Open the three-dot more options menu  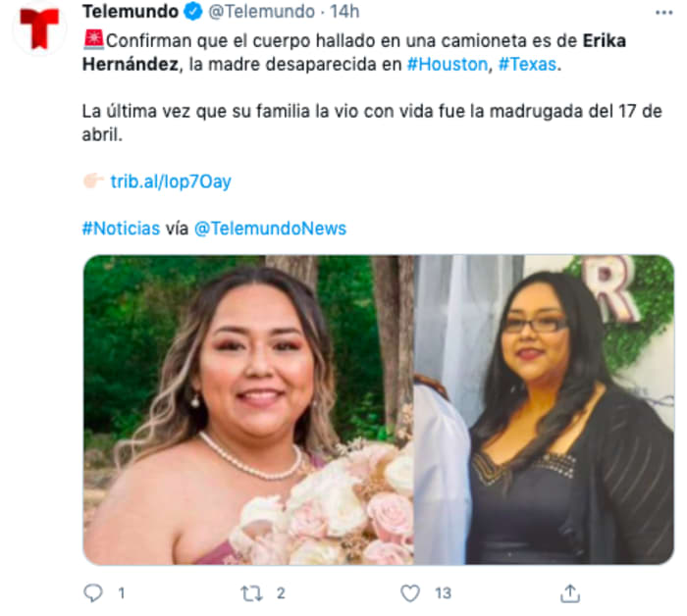663,13
